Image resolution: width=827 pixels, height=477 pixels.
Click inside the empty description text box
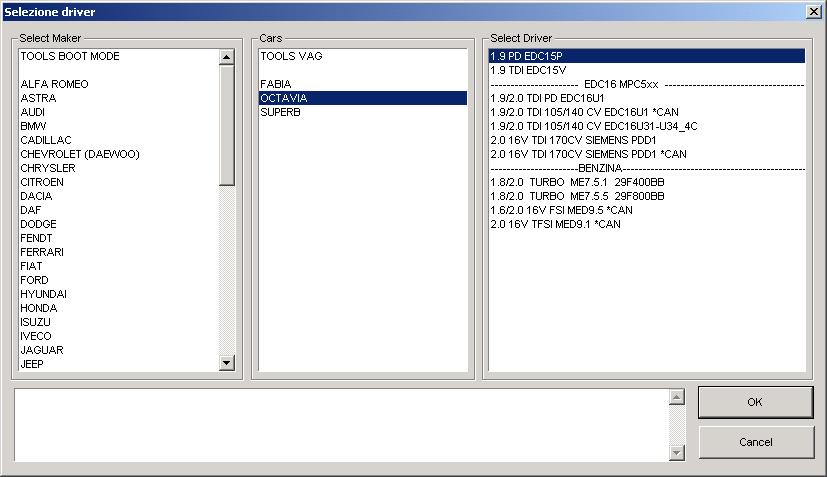342,425
